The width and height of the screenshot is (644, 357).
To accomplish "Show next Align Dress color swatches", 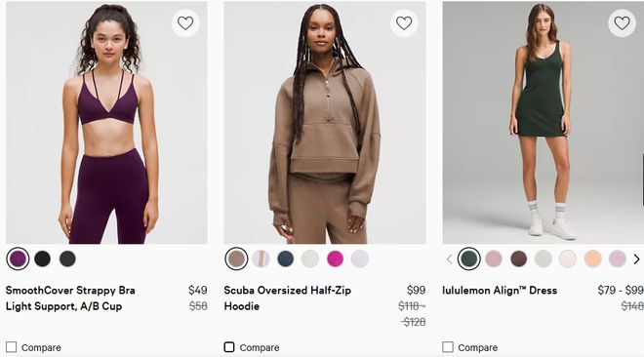I will (636, 259).
